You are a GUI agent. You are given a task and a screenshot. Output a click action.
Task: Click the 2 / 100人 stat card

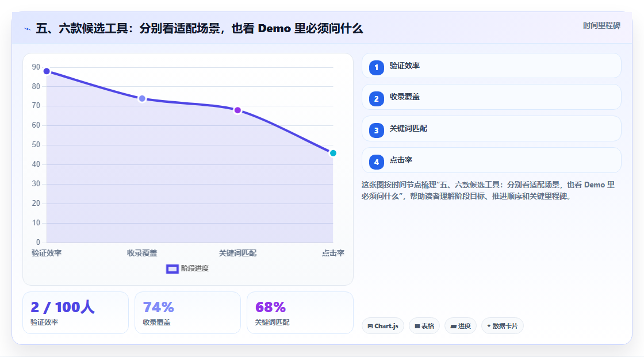75,313
